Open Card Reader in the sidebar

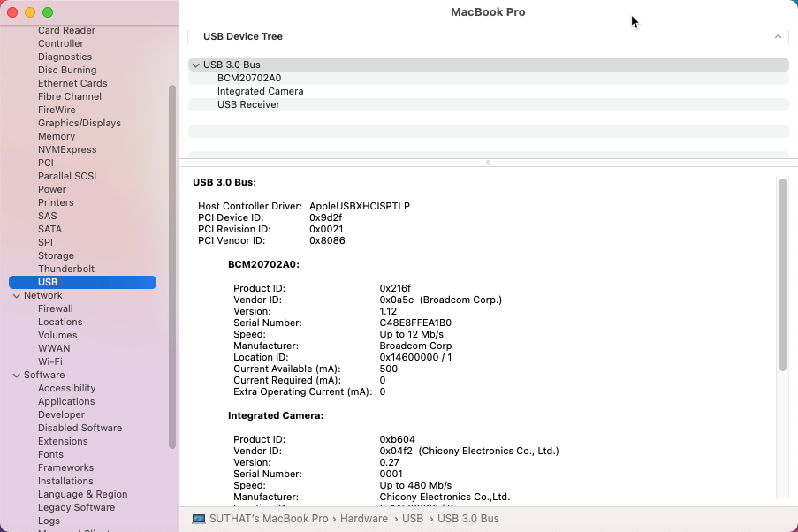[x=66, y=30]
